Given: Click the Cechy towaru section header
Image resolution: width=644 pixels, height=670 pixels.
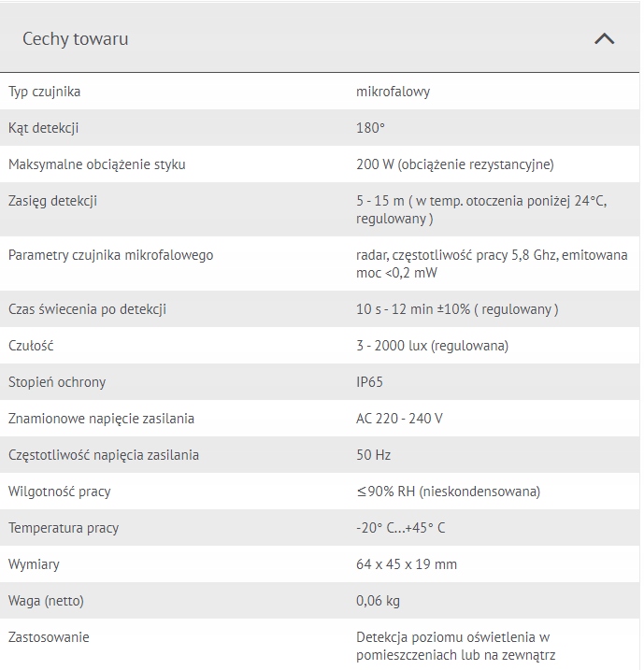Looking at the screenshot, I should pos(76,39).
